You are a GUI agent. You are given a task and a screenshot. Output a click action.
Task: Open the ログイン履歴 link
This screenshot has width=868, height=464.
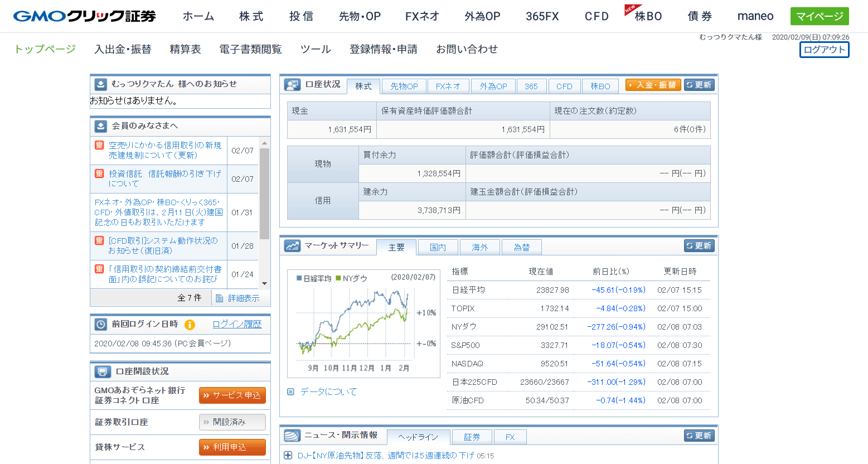pyautogui.click(x=237, y=324)
